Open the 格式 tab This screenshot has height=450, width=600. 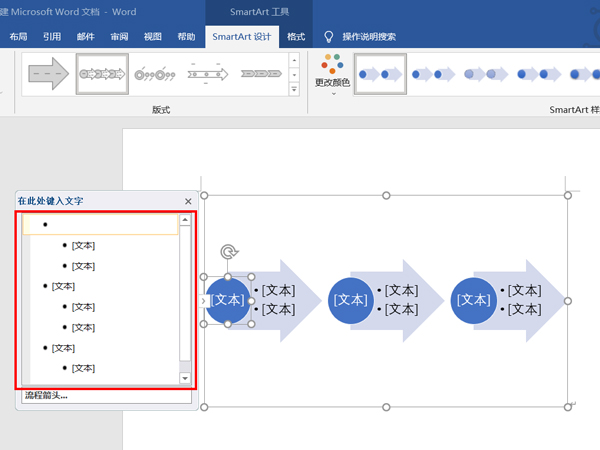(296, 37)
